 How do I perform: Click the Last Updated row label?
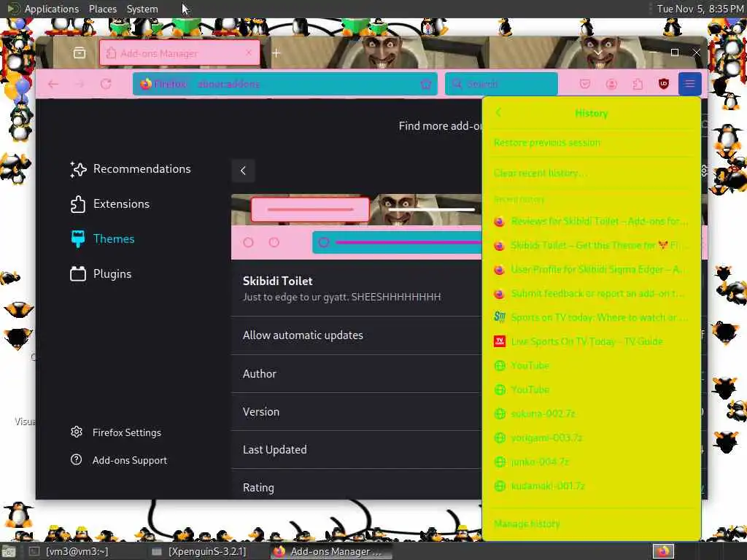(275, 449)
